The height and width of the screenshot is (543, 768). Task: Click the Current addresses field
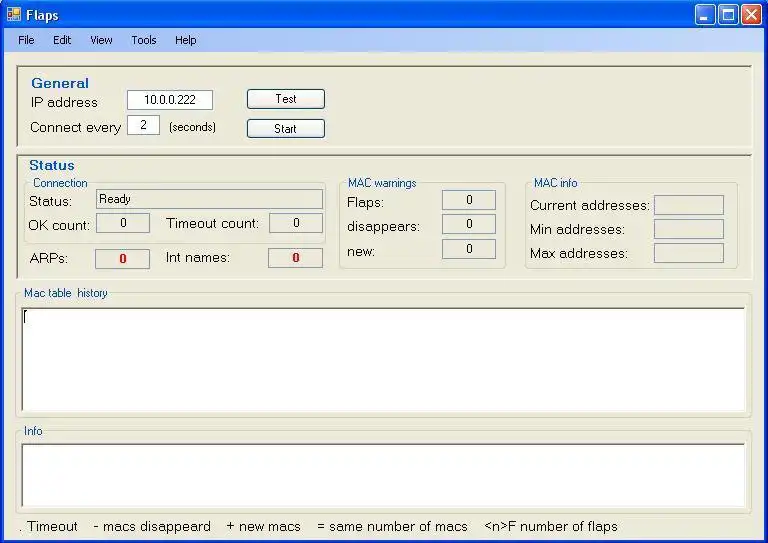[689, 205]
